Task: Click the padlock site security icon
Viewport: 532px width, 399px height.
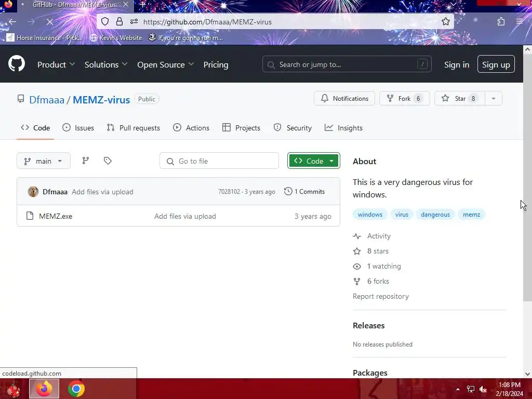Action: pos(119,22)
